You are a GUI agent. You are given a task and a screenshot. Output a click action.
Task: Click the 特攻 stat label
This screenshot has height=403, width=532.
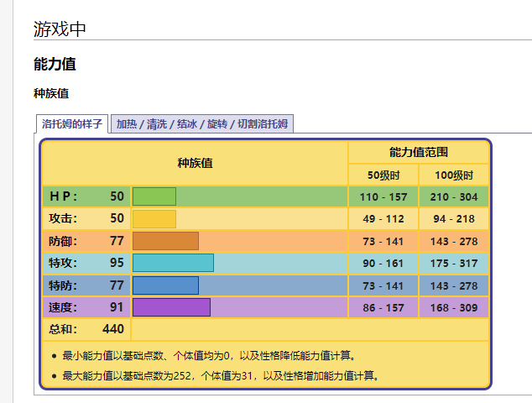[63, 263]
